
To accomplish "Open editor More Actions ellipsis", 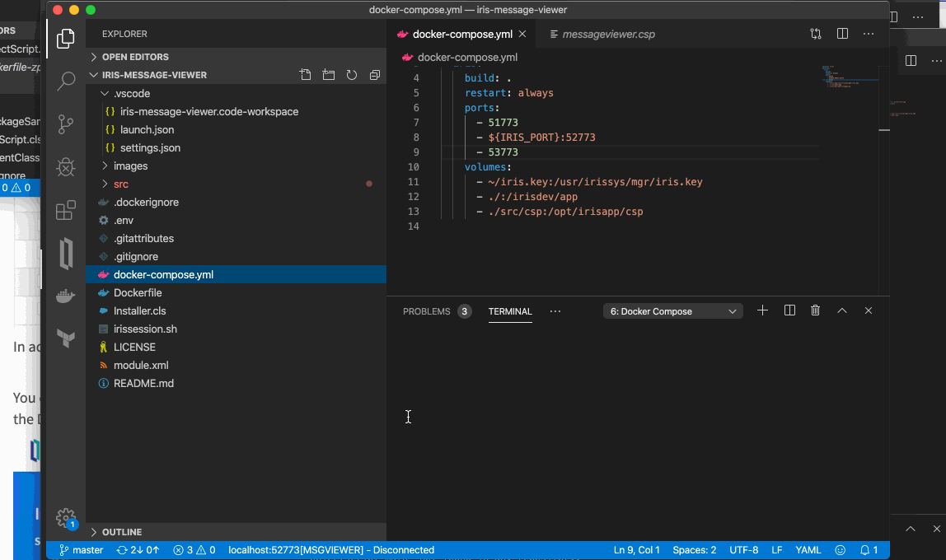I will click(x=869, y=34).
